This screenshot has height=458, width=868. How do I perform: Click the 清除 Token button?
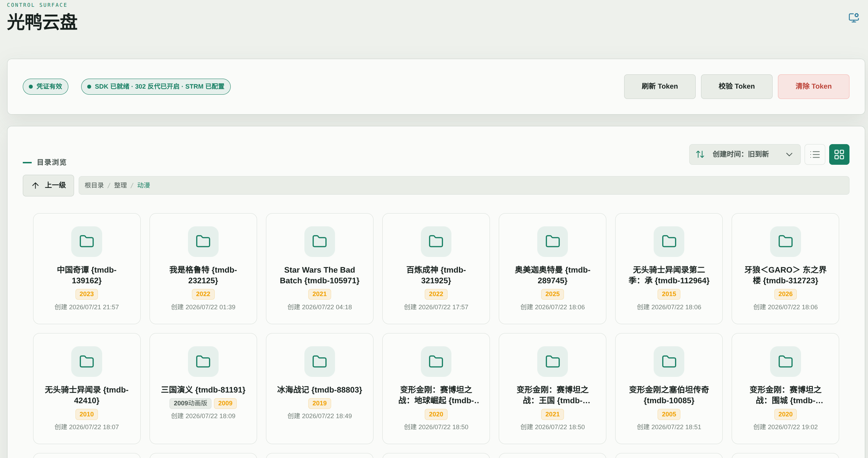point(814,86)
